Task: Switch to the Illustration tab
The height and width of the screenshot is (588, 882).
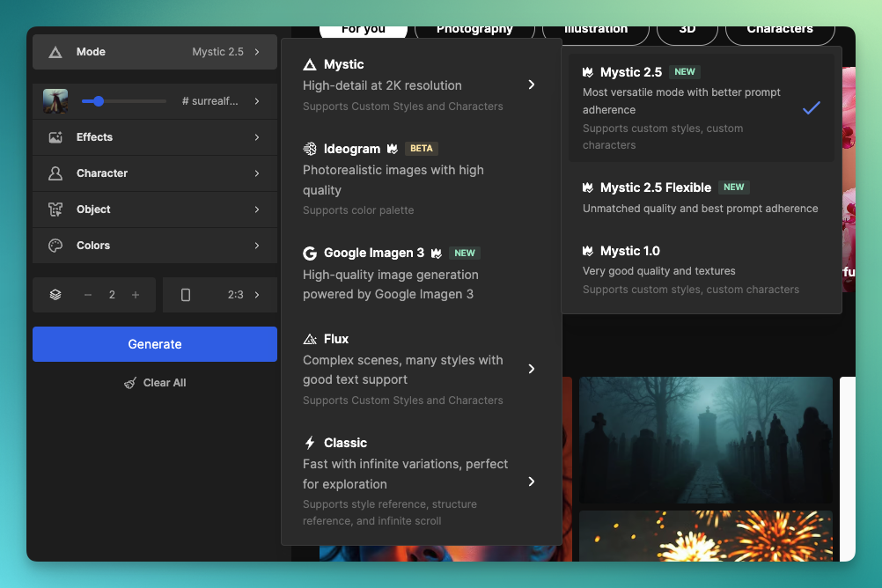Action: tap(596, 33)
